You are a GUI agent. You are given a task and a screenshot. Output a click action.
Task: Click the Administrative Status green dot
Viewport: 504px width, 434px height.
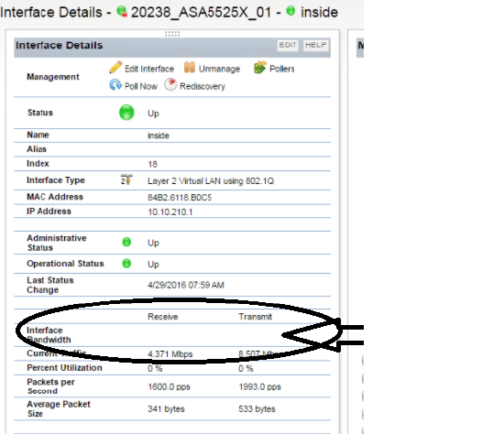coord(126,242)
